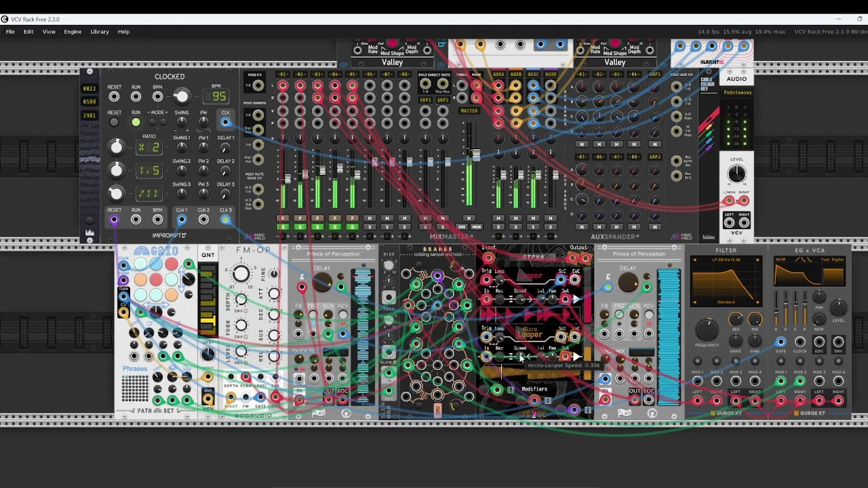Click the DELAY 1 knob on Clocked
Image resolution: width=868 pixels, height=488 pixels.
tap(225, 147)
